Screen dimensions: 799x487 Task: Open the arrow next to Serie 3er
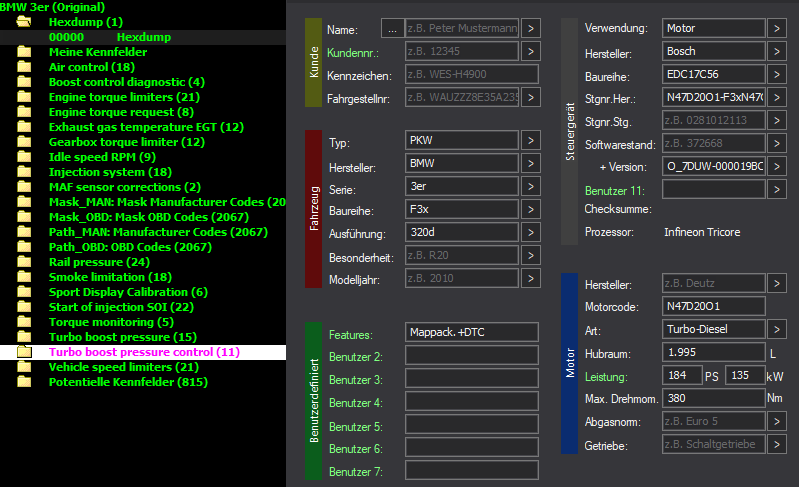pyautogui.click(x=531, y=186)
